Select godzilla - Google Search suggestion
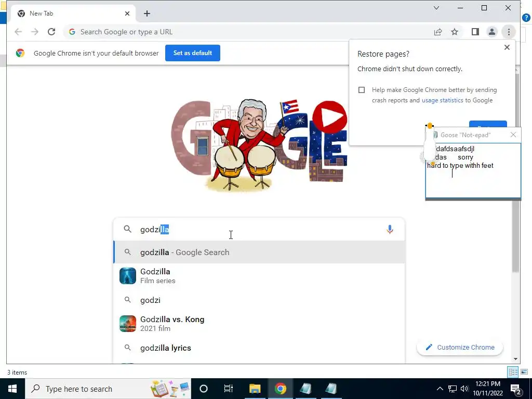 259,252
